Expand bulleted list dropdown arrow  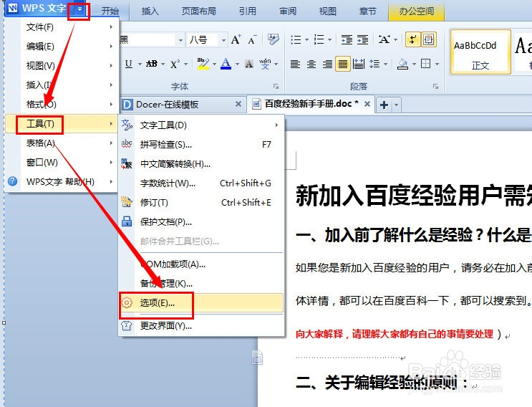[306, 39]
